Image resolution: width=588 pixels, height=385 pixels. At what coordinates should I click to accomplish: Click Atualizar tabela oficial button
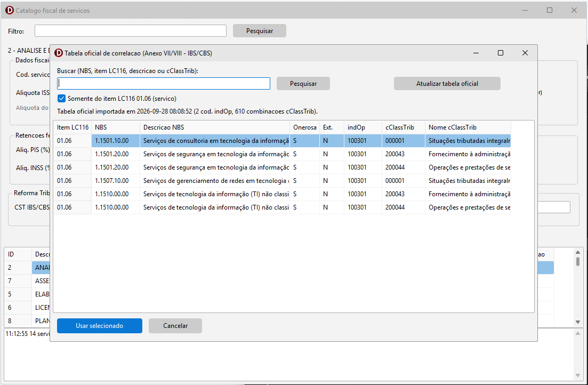pyautogui.click(x=447, y=84)
